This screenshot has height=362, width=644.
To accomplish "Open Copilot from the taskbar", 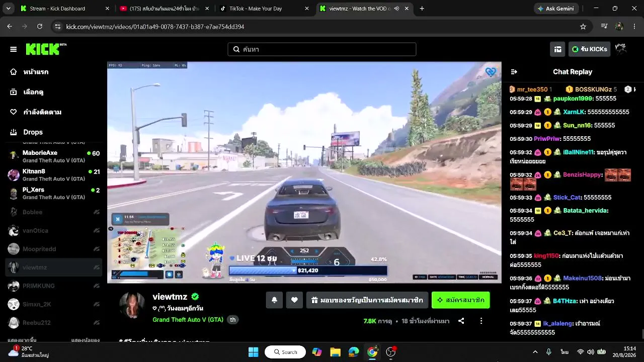I will 317,352.
